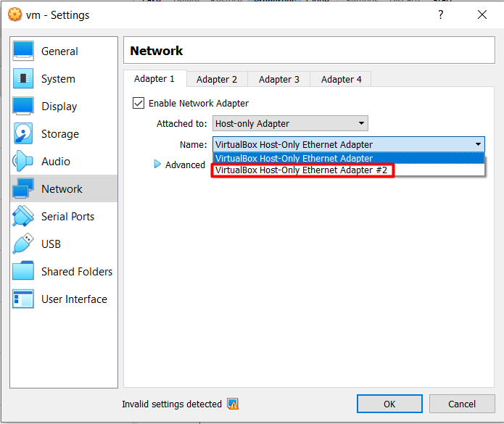Click the Advanced label text

pos(185,165)
